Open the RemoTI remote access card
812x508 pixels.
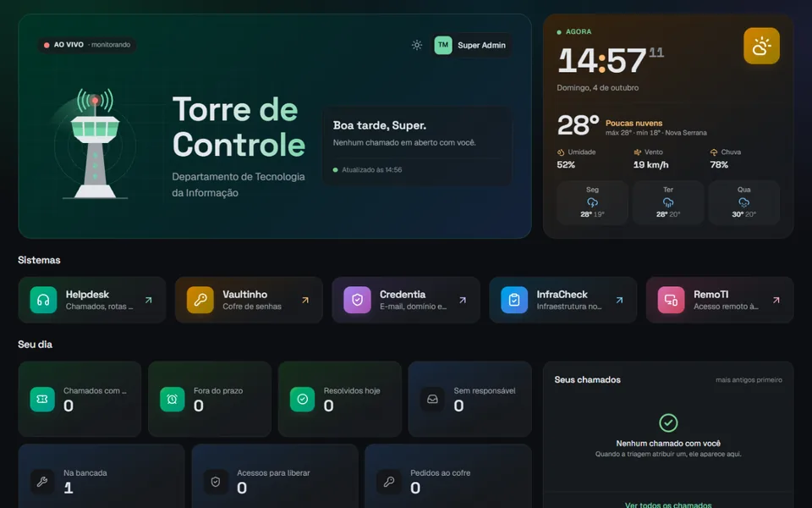720,300
